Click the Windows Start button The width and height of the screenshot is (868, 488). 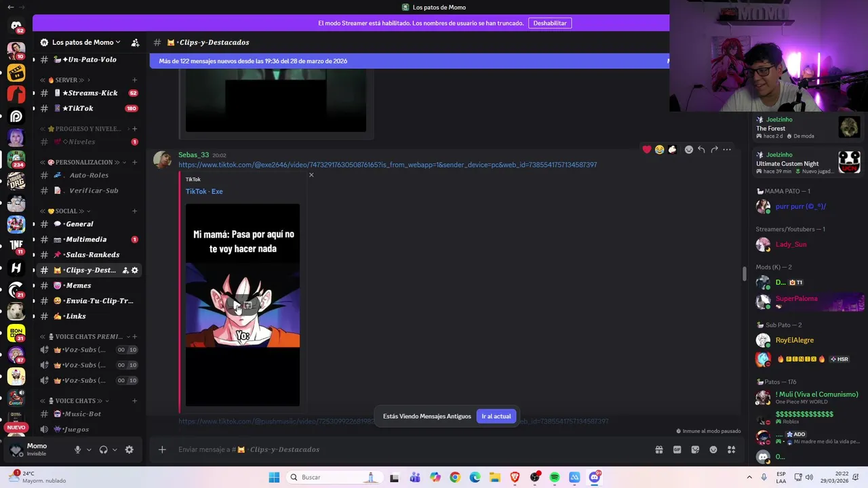(x=274, y=477)
